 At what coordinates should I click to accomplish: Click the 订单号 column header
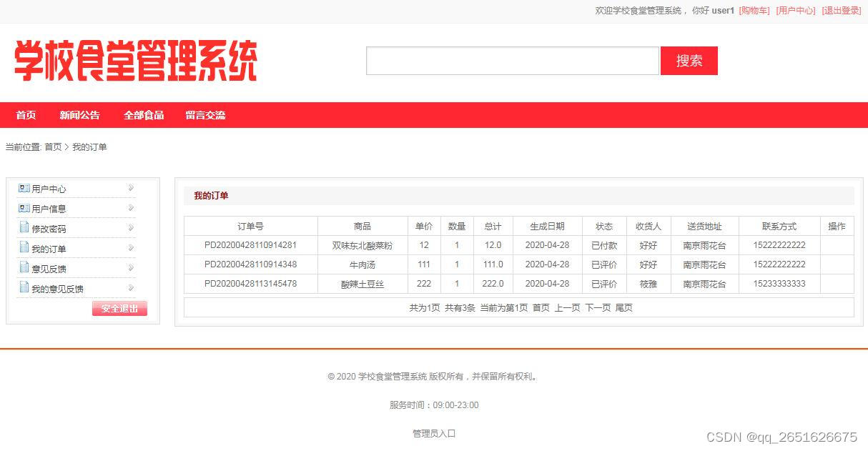(250, 226)
